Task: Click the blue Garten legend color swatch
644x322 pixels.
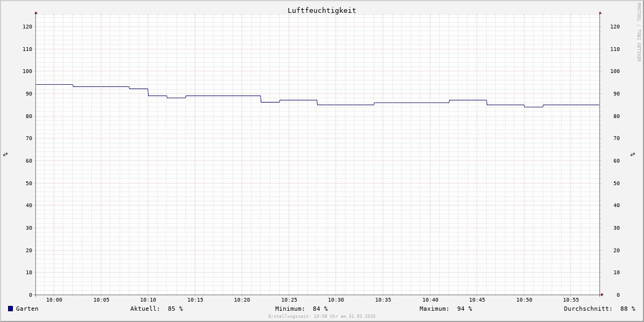Action: tap(10, 309)
